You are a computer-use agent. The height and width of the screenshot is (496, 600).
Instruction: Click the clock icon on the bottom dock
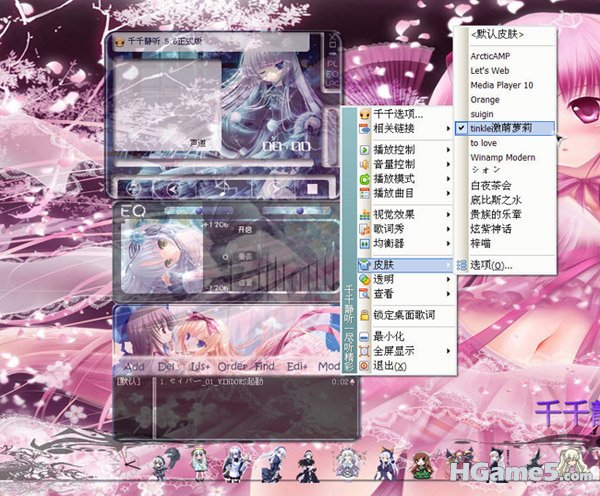tap(130, 464)
